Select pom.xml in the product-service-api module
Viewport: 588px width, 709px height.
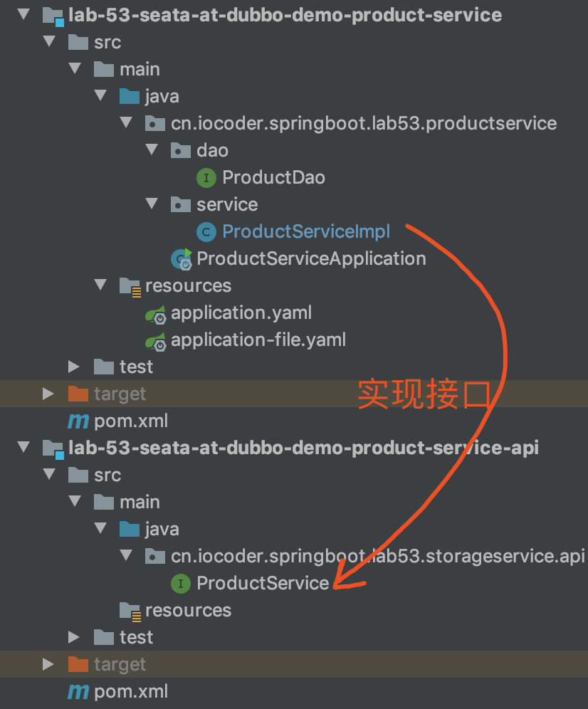(131, 692)
